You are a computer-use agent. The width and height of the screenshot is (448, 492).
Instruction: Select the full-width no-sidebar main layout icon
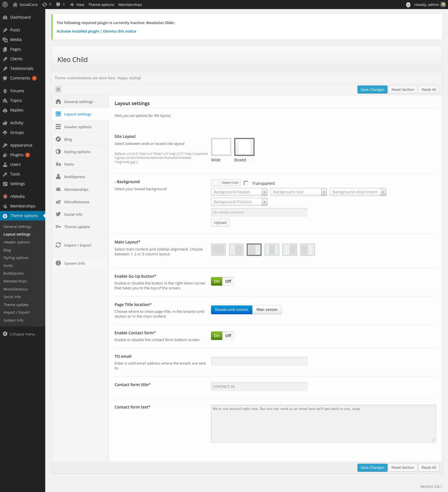pyautogui.click(x=218, y=250)
